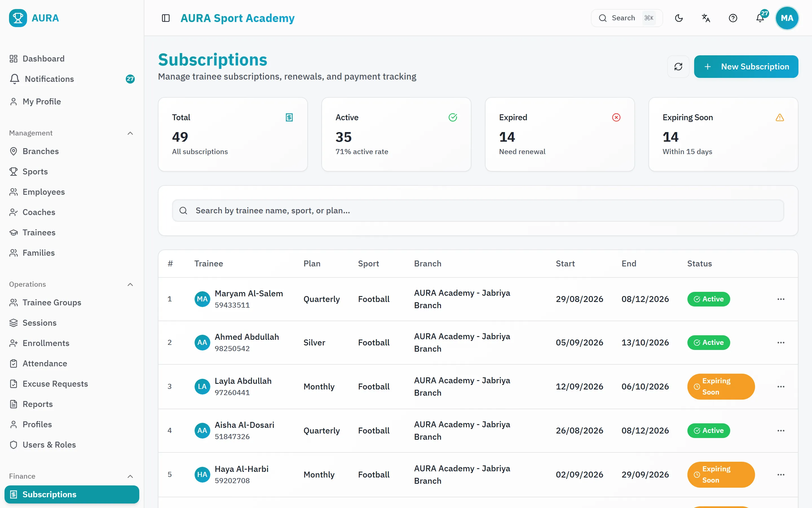The width and height of the screenshot is (812, 508).
Task: Click the AURA Sport Academy title
Action: [238, 18]
